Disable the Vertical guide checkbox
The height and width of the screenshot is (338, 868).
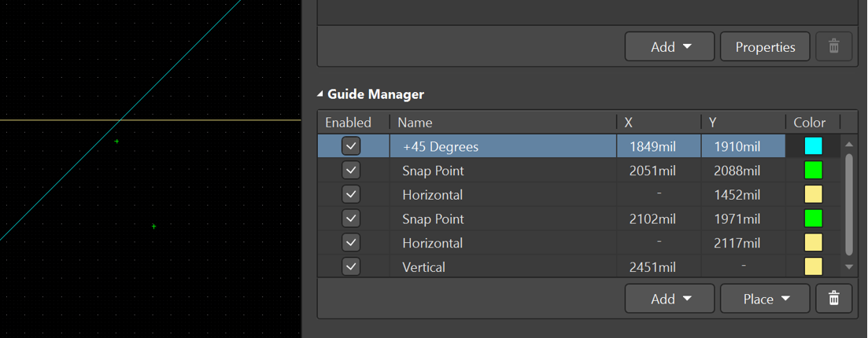(x=351, y=266)
